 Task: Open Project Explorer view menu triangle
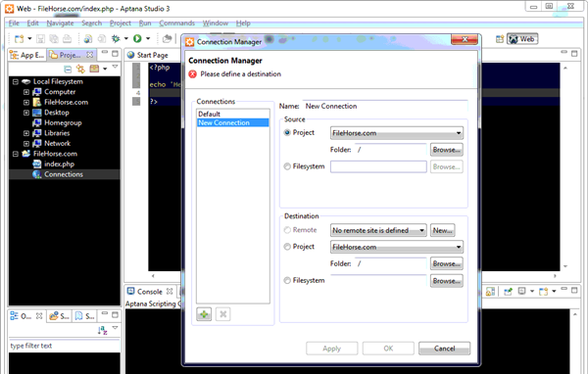115,67
